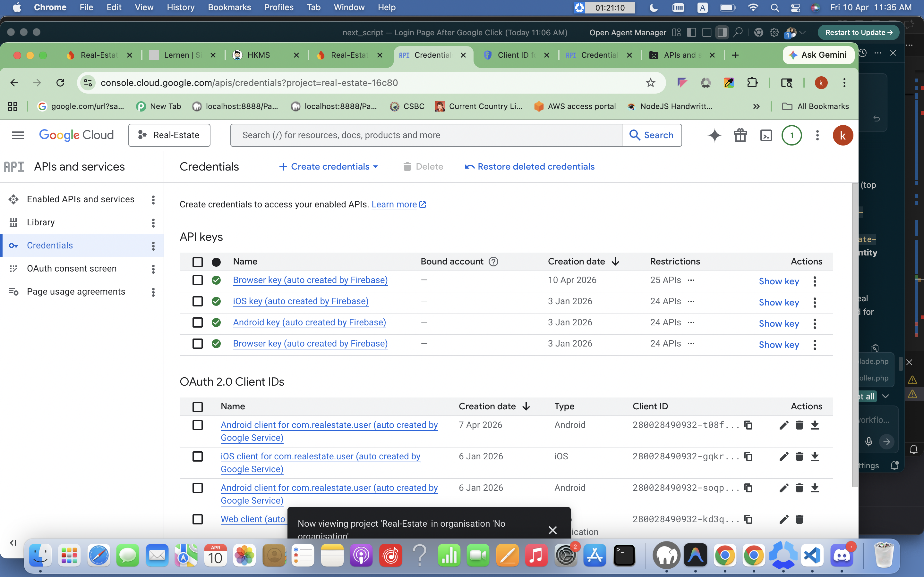Open the Google Cloud hamburger navigation menu

(18, 135)
